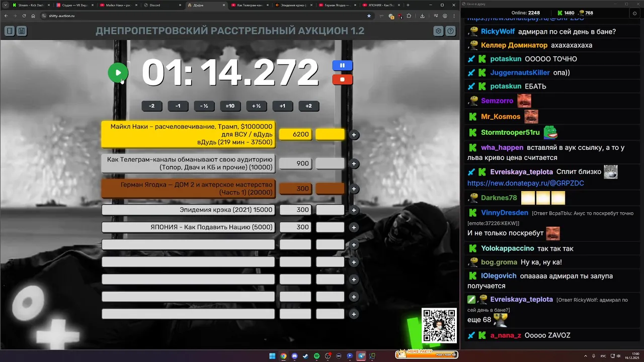Switch to the Как Телеграм-каналы tab
This screenshot has height=362, width=644.
[250, 5]
